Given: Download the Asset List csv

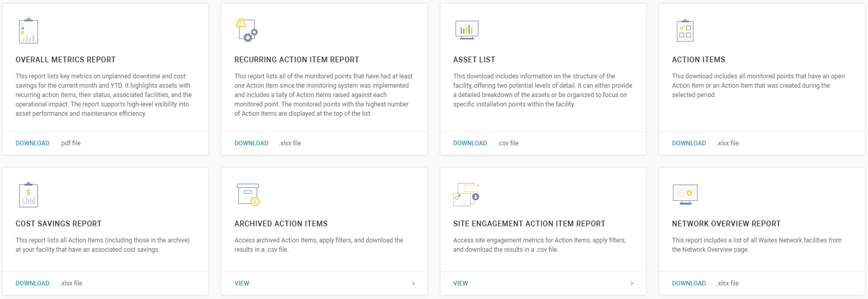Looking at the screenshot, I should (470, 143).
